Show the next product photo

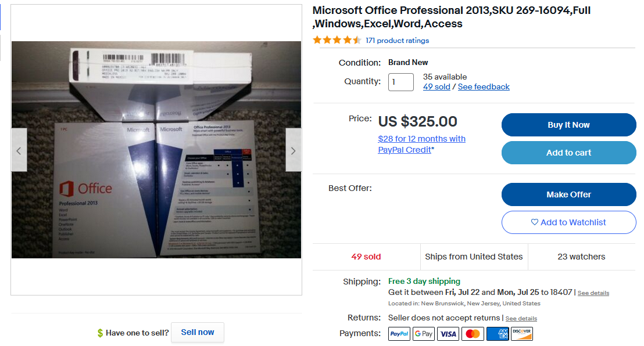click(x=294, y=150)
